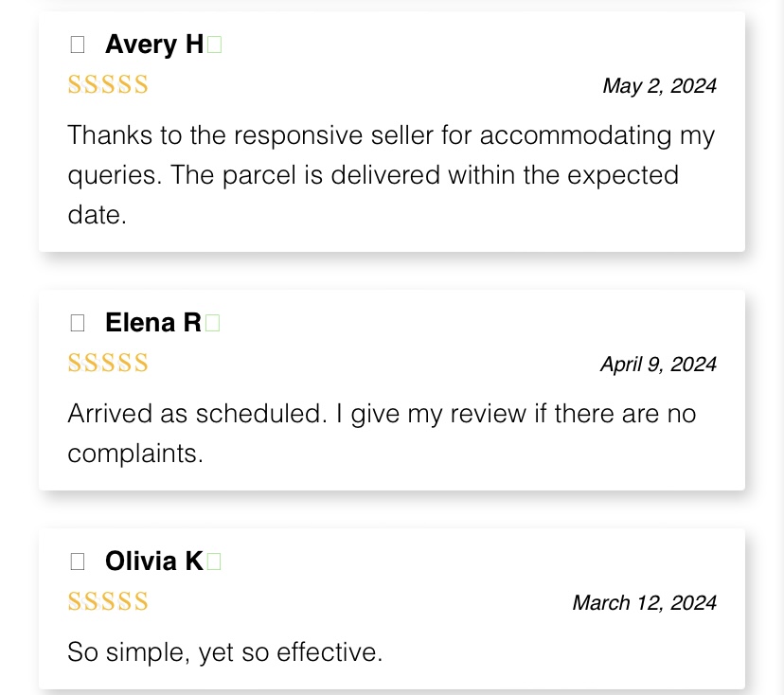The height and width of the screenshot is (695, 784).
Task: Select the "Arrived as scheduled" review text
Action: click(x=381, y=434)
